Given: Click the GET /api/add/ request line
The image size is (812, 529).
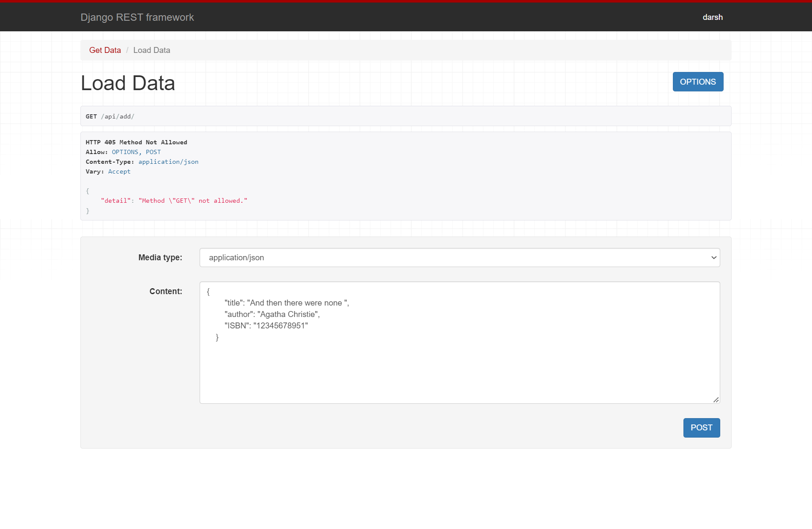Looking at the screenshot, I should click(110, 116).
